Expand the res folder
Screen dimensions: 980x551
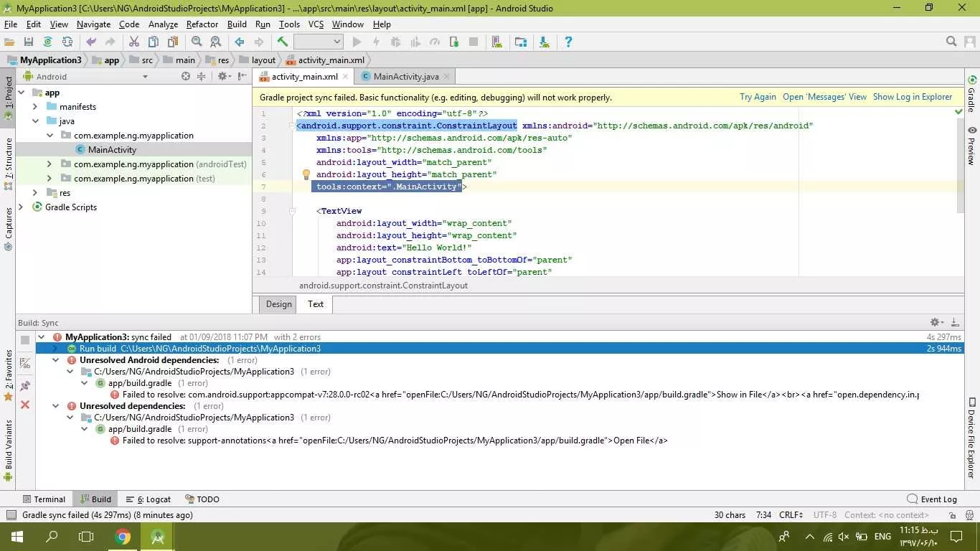35,193
